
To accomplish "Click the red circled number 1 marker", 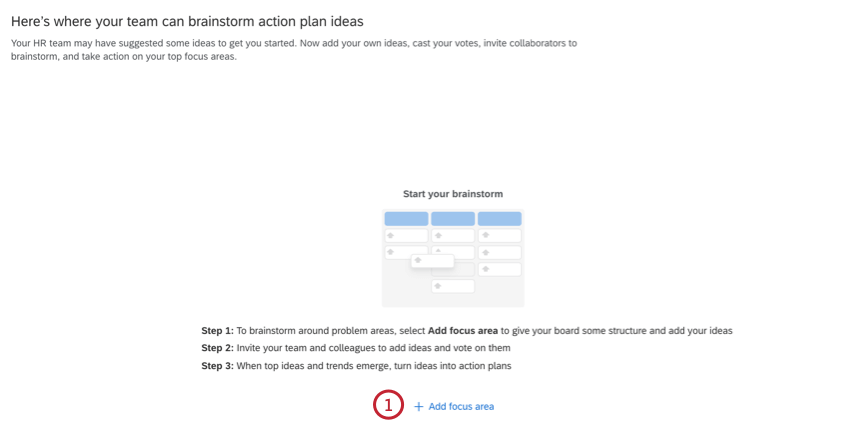I will pos(388,406).
